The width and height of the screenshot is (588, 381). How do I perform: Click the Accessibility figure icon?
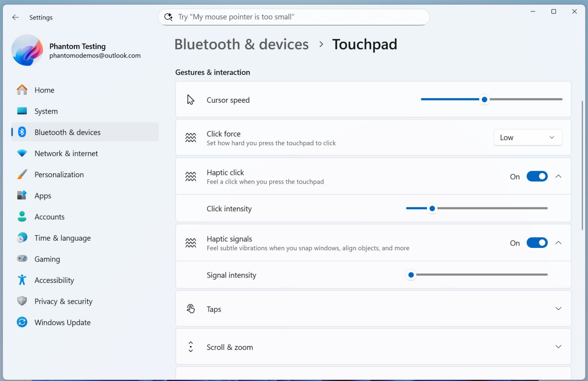pyautogui.click(x=22, y=280)
